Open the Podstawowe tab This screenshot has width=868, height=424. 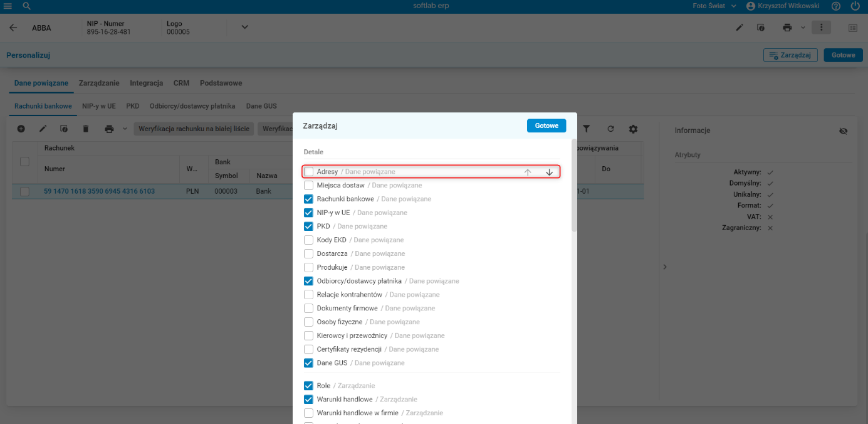(221, 83)
